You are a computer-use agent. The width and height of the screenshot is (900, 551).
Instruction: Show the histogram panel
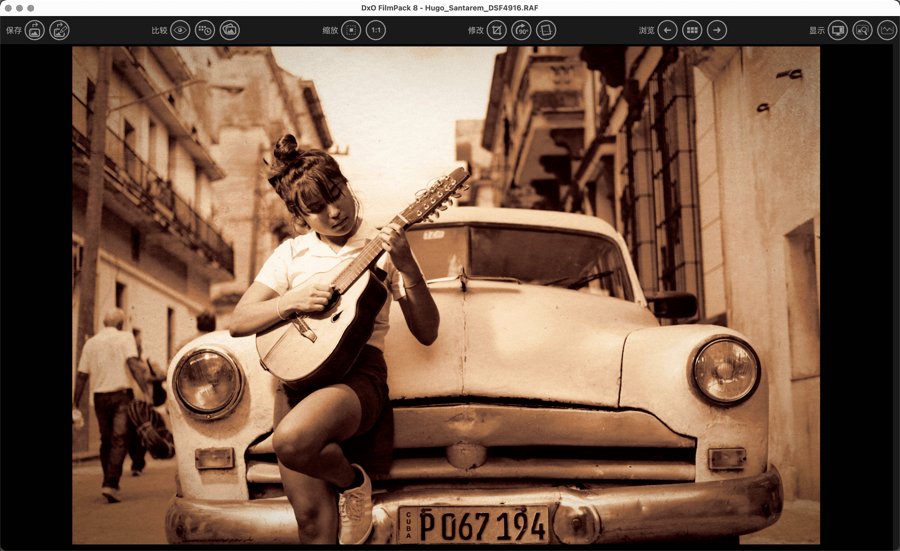pos(887,31)
